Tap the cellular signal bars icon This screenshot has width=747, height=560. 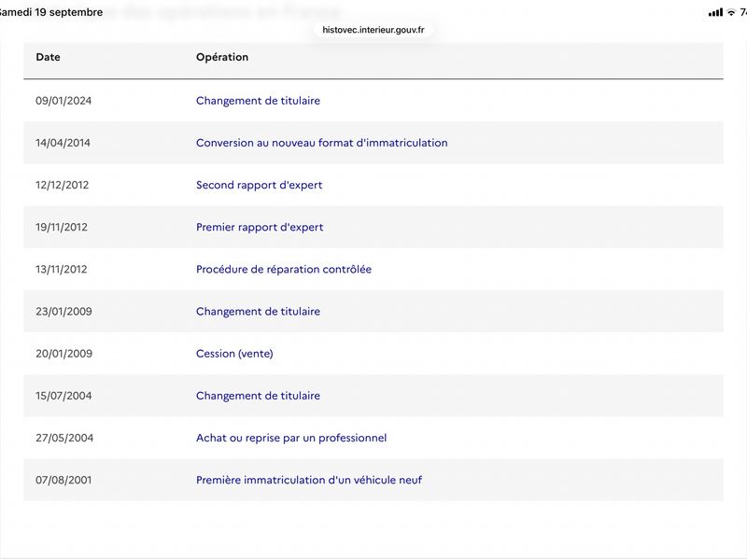(x=715, y=12)
